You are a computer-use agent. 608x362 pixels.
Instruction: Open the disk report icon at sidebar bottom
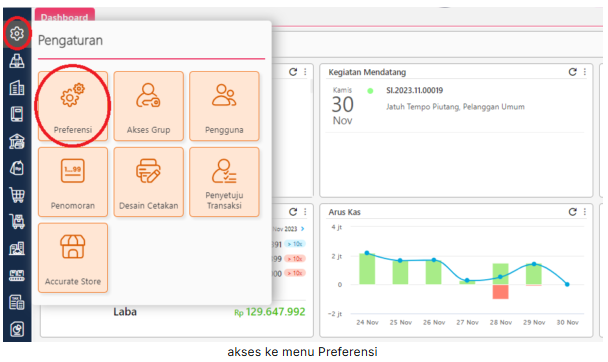[x=17, y=329]
